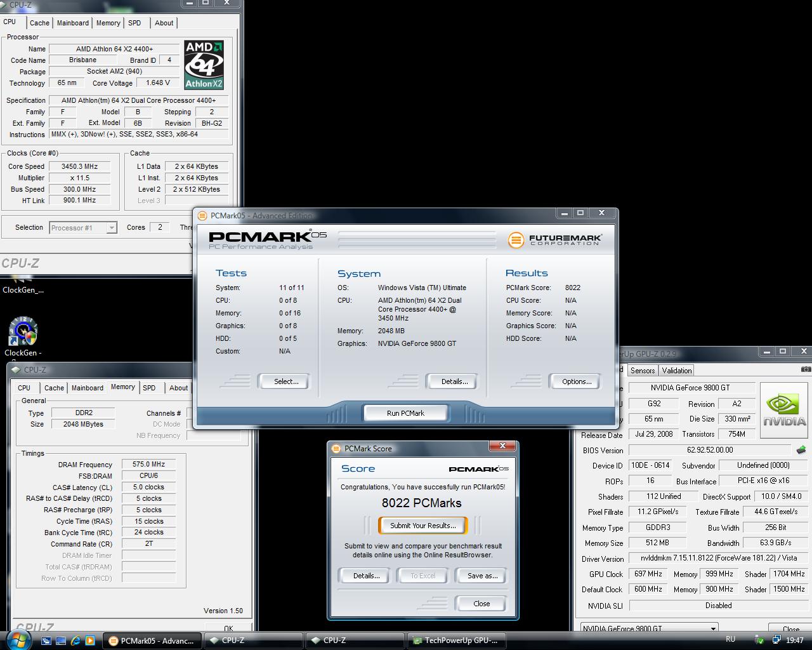This screenshot has height=650, width=812.
Task: Open the About tab in the top CPU-Z window
Action: [x=164, y=23]
